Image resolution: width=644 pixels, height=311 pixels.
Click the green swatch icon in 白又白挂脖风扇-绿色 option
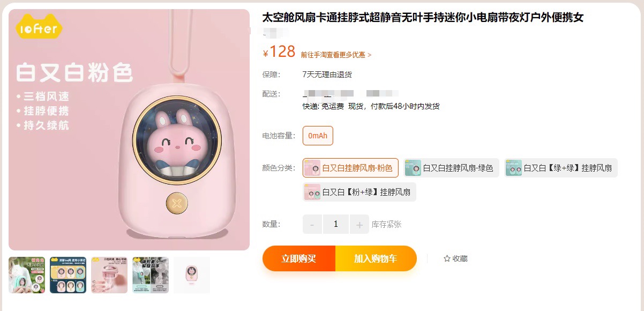click(413, 168)
